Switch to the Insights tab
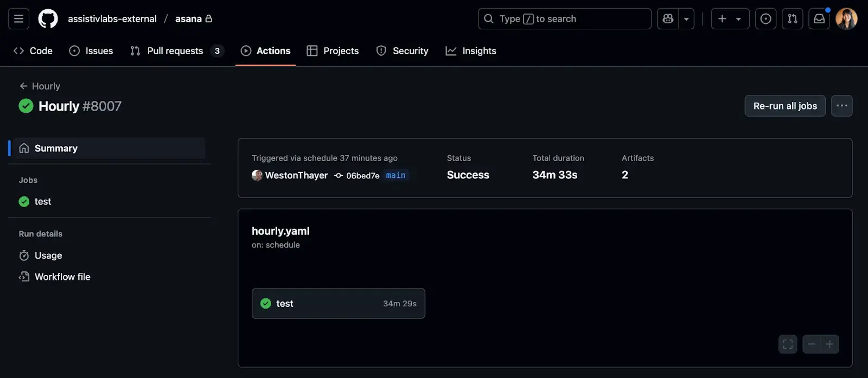The width and height of the screenshot is (868, 378). pyautogui.click(x=471, y=51)
